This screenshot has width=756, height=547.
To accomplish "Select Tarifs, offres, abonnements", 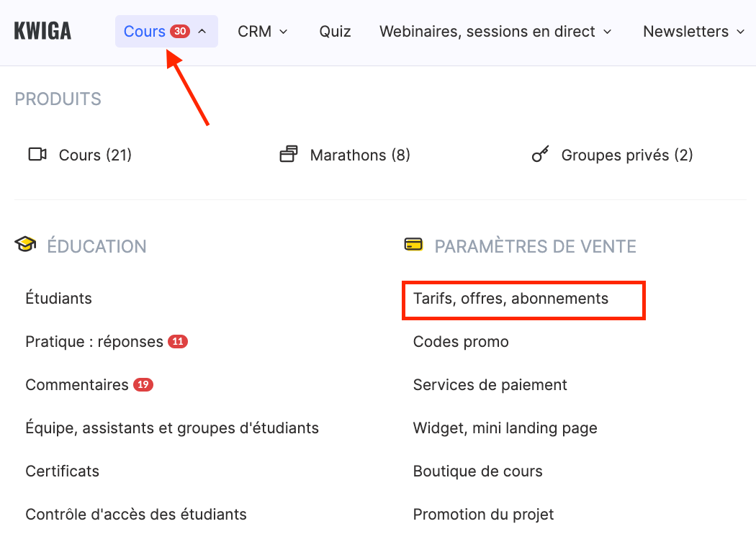I will (x=510, y=299).
